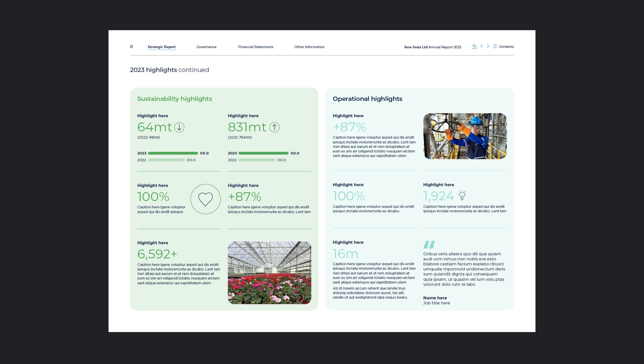Screen dimensions: 644x364
Task: Advance to next page with right chevron
Action: pyautogui.click(x=488, y=46)
